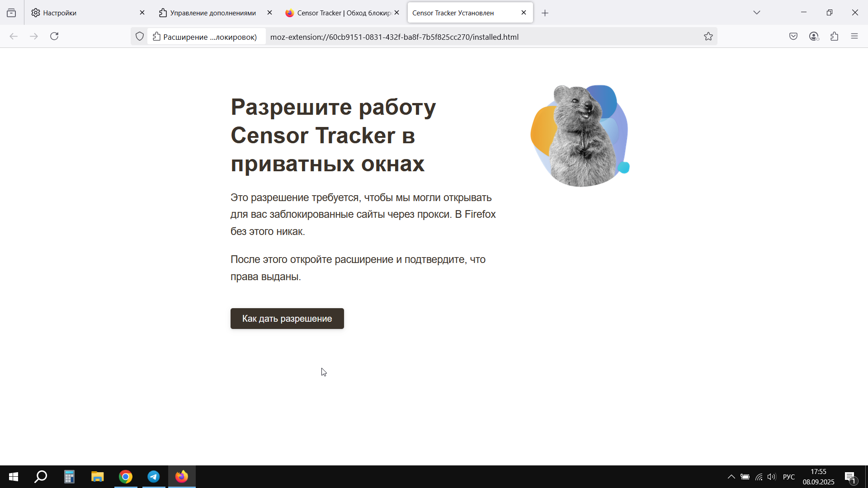Image resolution: width=868 pixels, height=488 pixels.
Task: Go back to previous page
Action: [14, 36]
